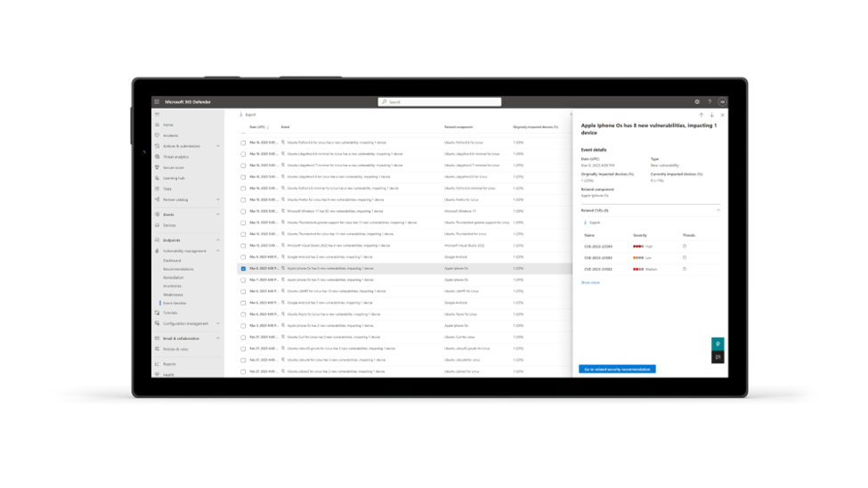Check the Microsoft Visual Studio 2022 event row
This screenshot has width=868, height=488.
[x=243, y=246]
